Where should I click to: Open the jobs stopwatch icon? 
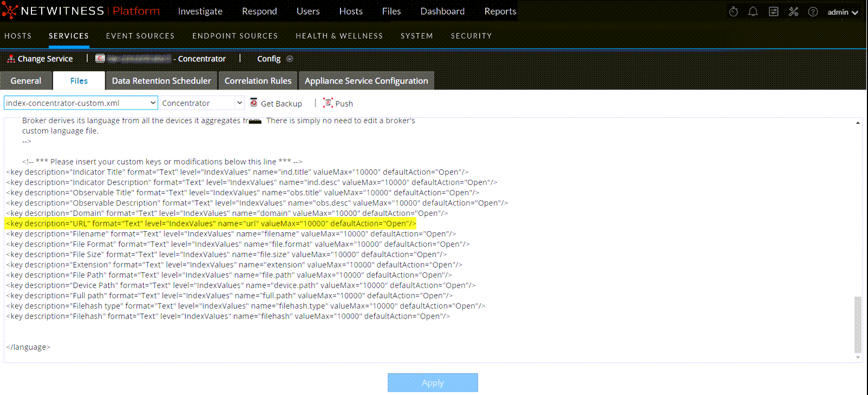pos(734,12)
